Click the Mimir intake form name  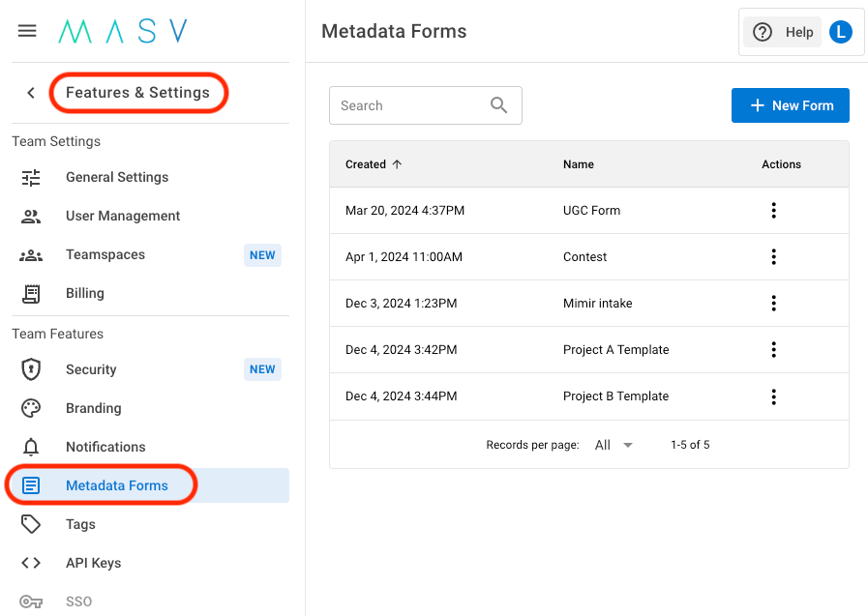coord(597,304)
